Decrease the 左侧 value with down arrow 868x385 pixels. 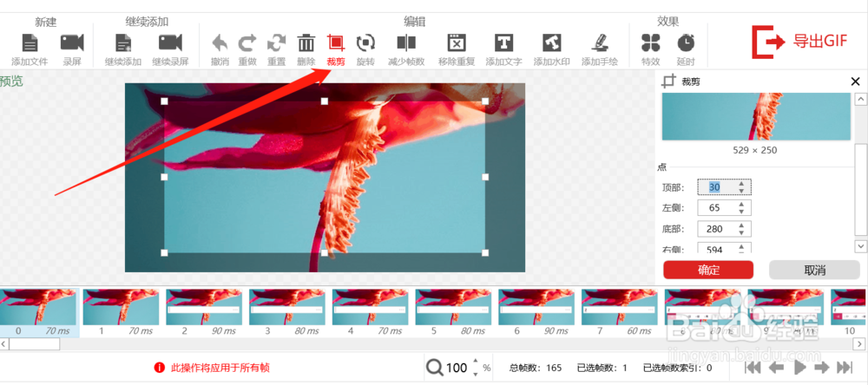tap(742, 212)
